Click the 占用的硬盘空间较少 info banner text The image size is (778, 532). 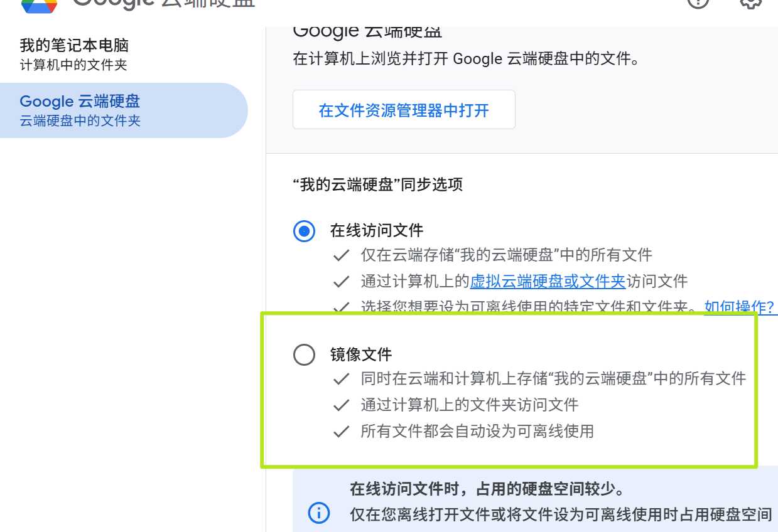coord(486,489)
